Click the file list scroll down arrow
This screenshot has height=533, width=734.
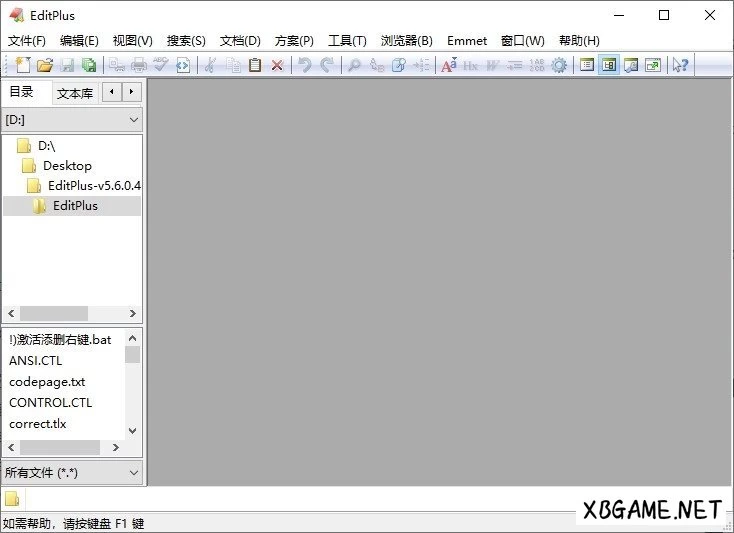(x=133, y=431)
